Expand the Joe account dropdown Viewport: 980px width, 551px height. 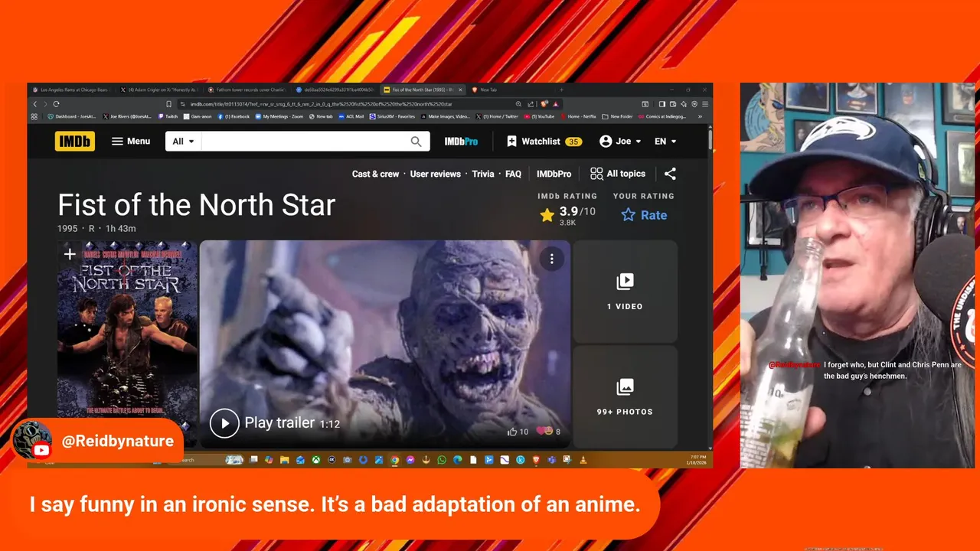(x=620, y=141)
